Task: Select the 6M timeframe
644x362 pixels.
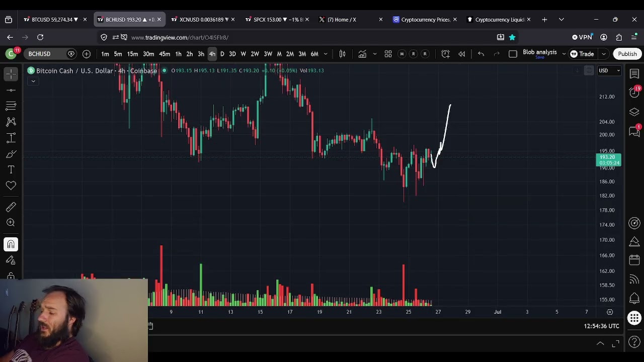Action: [x=314, y=54]
